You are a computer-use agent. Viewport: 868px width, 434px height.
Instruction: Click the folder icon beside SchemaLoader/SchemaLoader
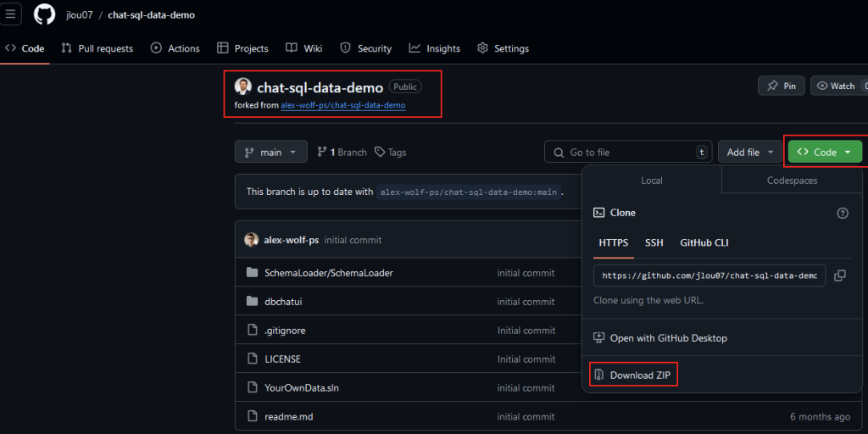[253, 272]
